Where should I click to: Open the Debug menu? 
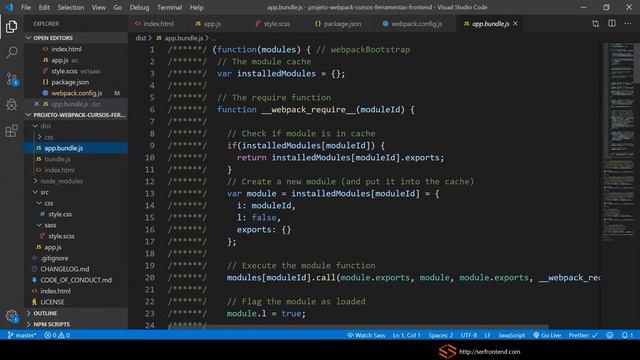point(139,7)
